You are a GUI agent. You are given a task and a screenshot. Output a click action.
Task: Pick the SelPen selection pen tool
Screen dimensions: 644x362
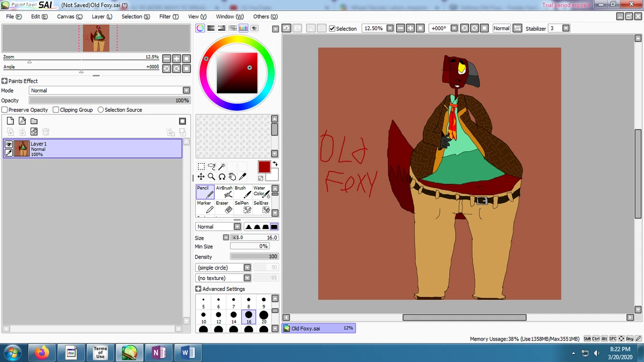click(242, 206)
